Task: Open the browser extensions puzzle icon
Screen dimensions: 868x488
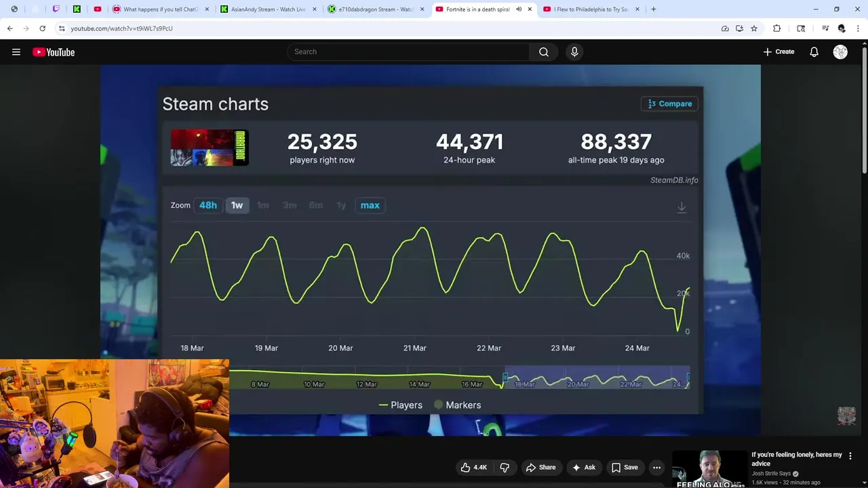Action: point(777,28)
